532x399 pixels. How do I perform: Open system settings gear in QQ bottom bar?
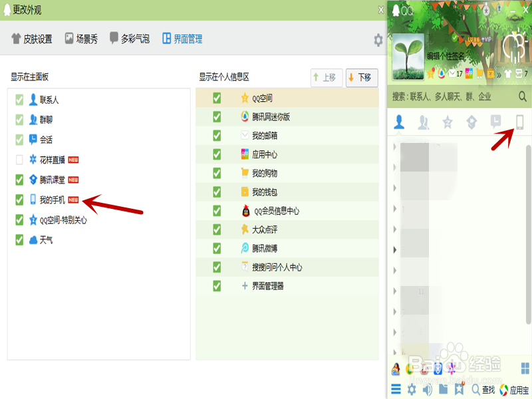tap(412, 390)
